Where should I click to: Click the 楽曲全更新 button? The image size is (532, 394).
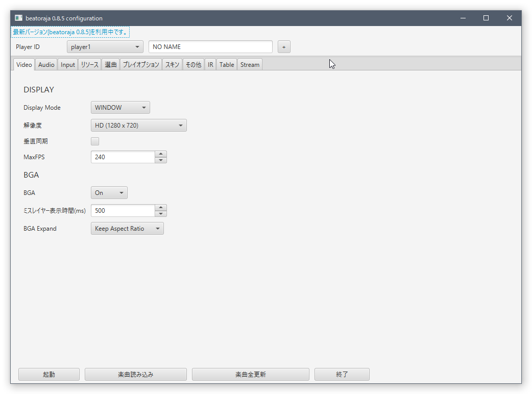(x=250, y=375)
